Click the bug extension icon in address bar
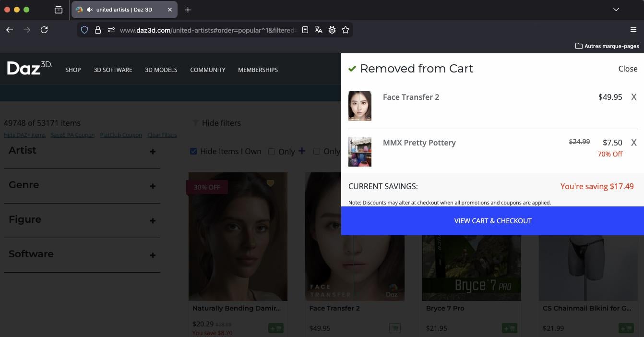This screenshot has height=337, width=644. click(x=332, y=30)
